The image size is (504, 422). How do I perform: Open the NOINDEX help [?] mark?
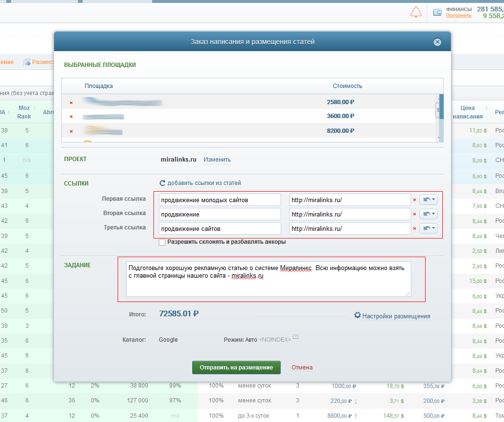coord(296,336)
